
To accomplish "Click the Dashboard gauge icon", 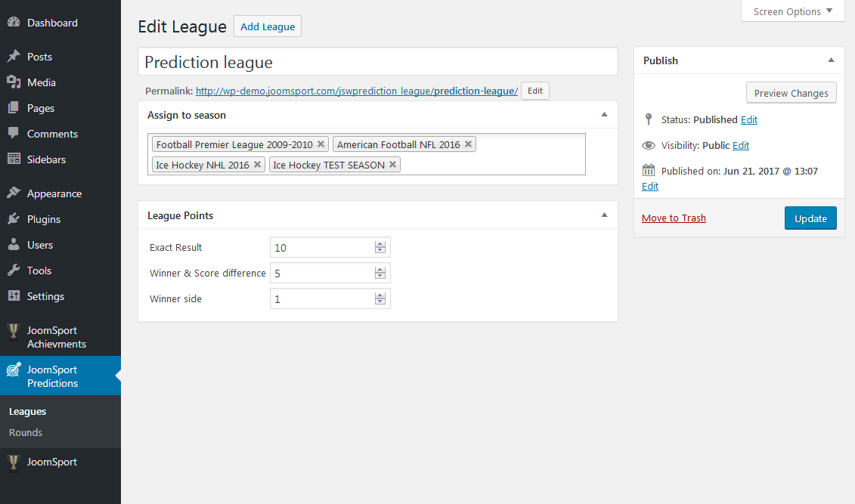I will 14,23.
